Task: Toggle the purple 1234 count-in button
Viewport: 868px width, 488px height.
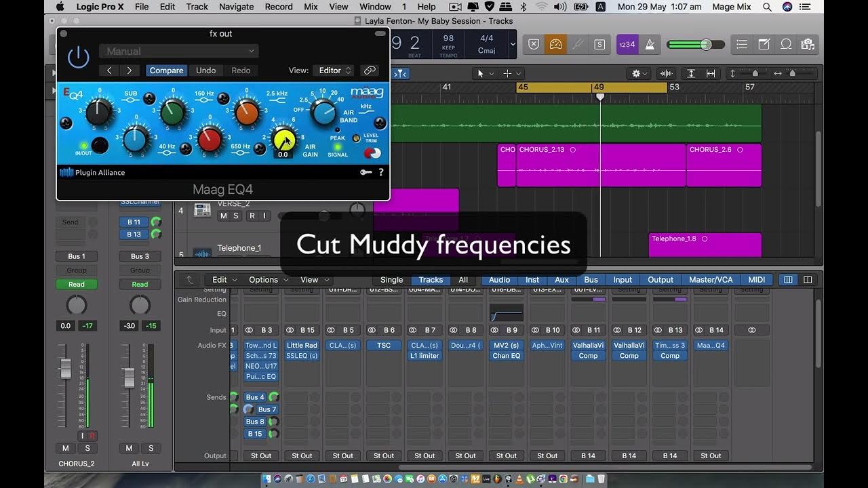Action: (627, 44)
